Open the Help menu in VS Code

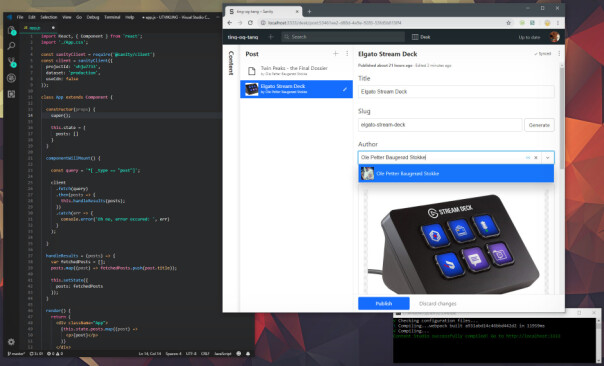pos(130,17)
